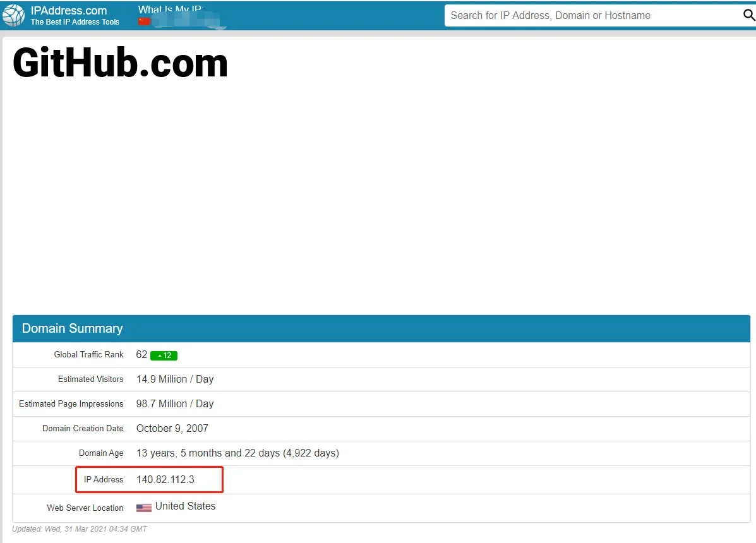756x543 pixels.
Task: Select the GitHub.com page heading
Action: tap(119, 63)
